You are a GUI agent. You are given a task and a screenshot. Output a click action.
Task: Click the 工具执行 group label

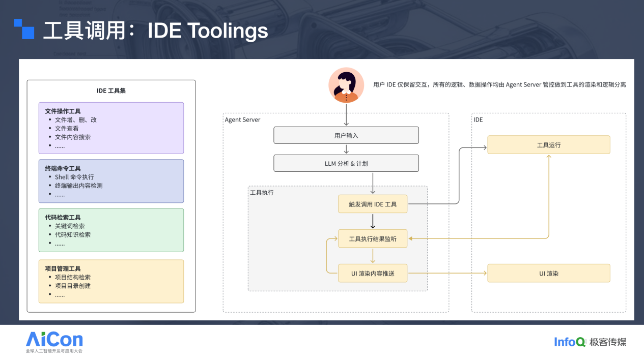click(262, 193)
